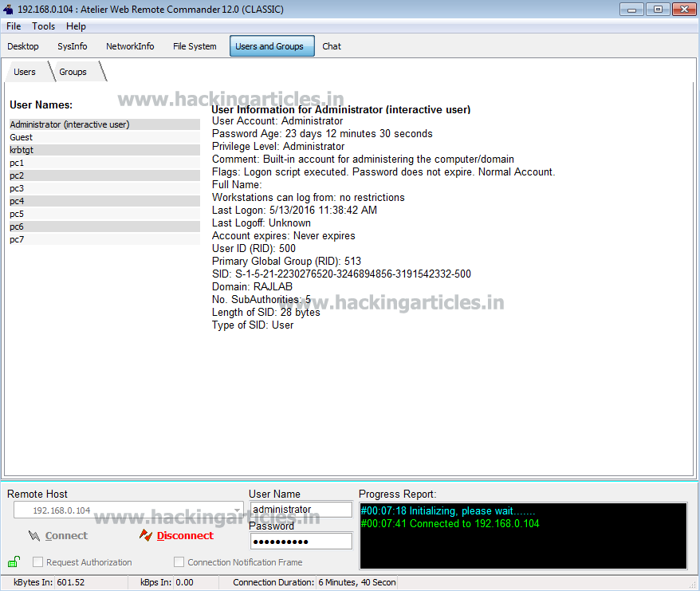Viewport: 700px width, 591px height.
Task: Select user pc2
Action: pos(104,175)
